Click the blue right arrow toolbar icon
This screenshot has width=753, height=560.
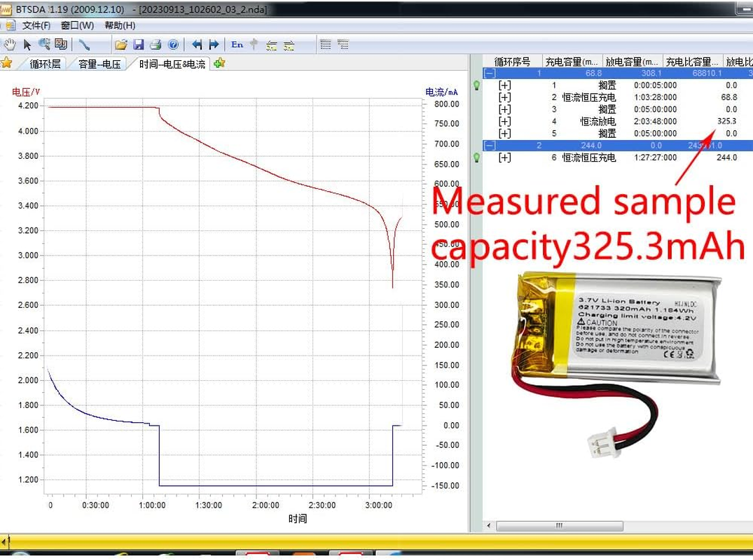(x=214, y=44)
